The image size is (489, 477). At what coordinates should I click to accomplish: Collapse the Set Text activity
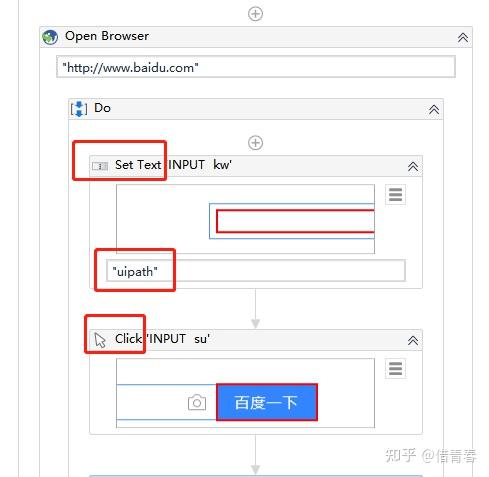tap(413, 166)
